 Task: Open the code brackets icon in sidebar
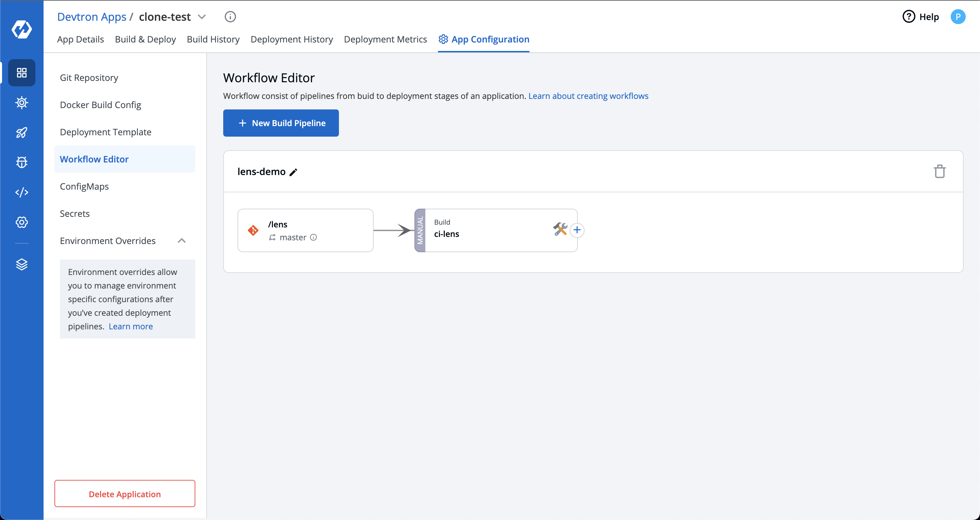click(22, 192)
